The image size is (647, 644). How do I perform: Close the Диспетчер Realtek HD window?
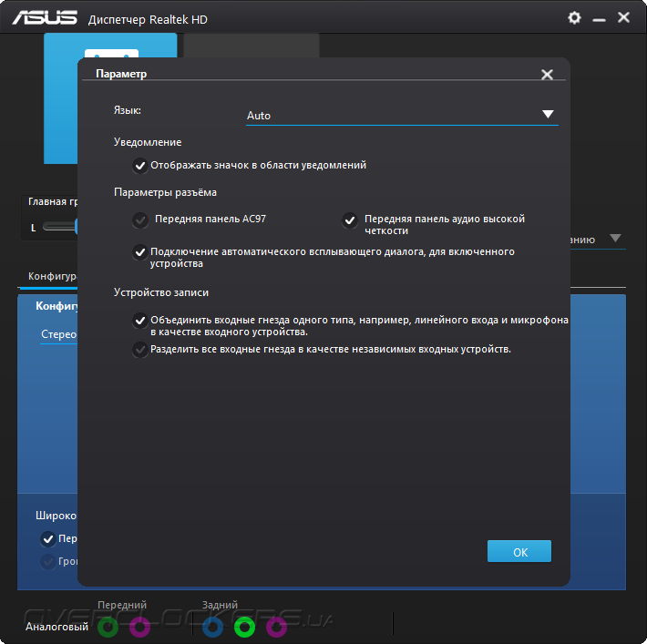[623, 17]
